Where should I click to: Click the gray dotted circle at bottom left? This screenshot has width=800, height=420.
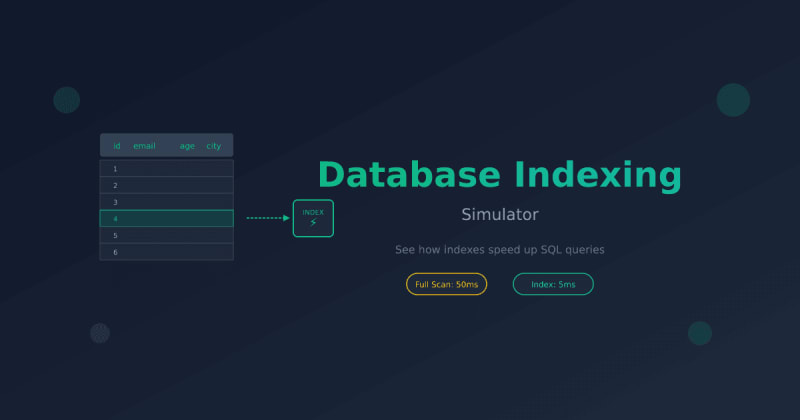point(100,333)
